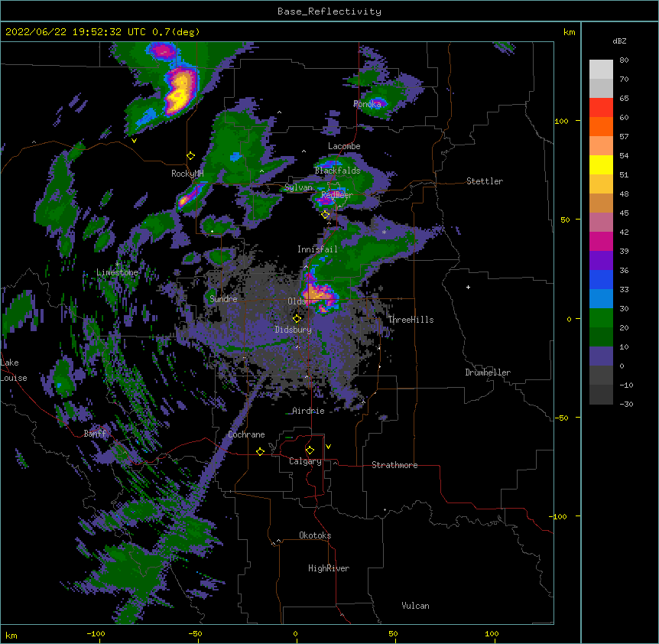Select the yellow diamond marker over Calgary
The width and height of the screenshot is (659, 644).
310,450
